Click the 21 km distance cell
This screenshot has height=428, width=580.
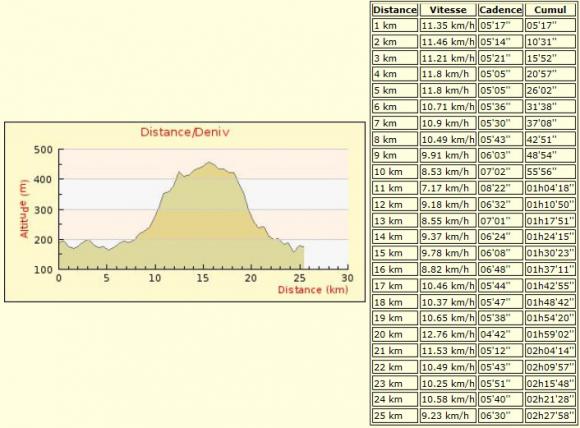click(395, 350)
